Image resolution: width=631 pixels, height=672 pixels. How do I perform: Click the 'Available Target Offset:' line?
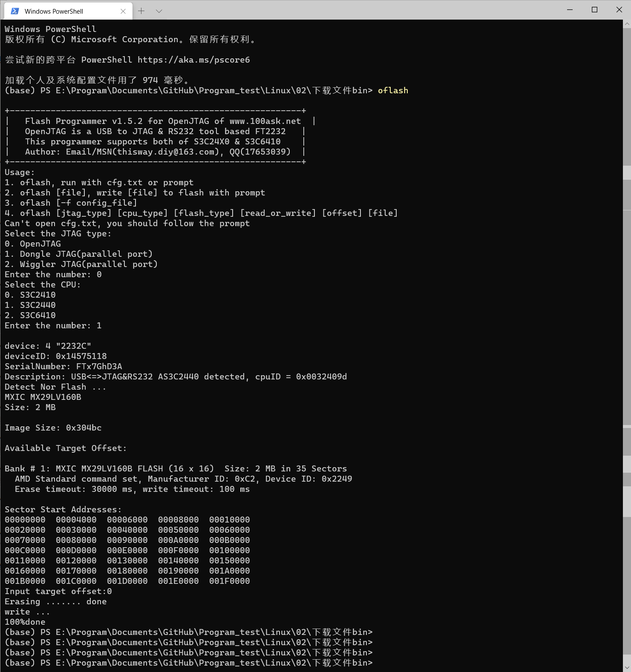click(x=66, y=448)
